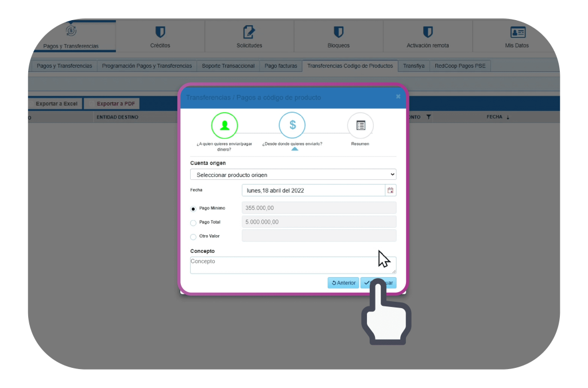
Task: Click the Resumen list step icon
Action: click(361, 125)
